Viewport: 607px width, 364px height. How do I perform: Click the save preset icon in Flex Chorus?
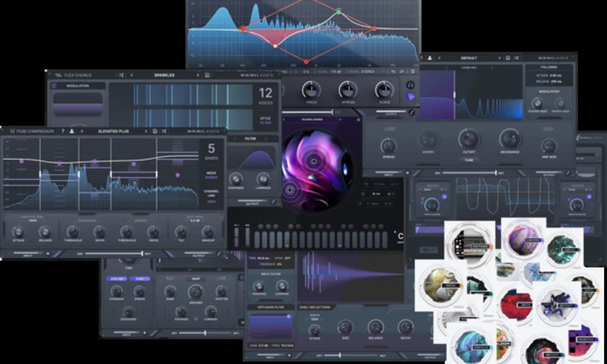(x=207, y=75)
